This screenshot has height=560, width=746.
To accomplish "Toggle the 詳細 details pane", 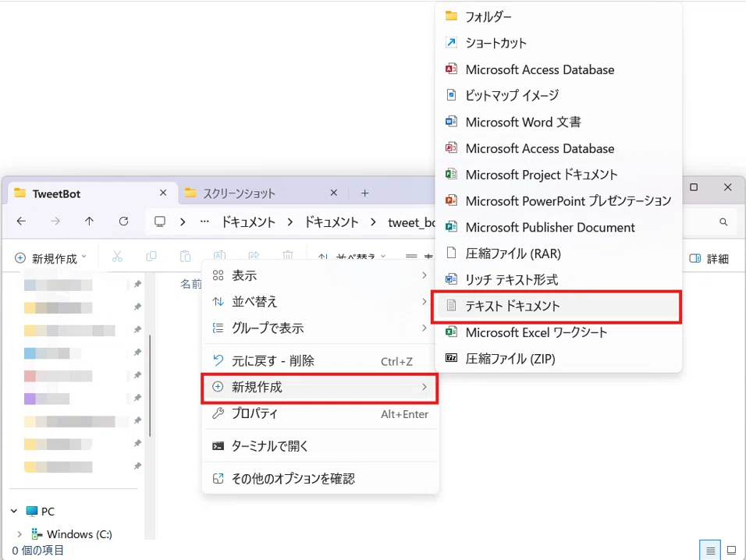I will 709,259.
